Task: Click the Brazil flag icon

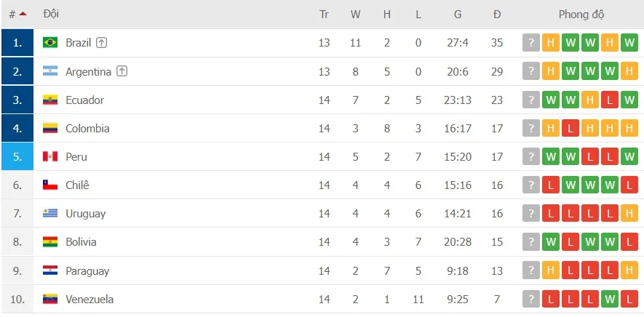Action: coord(50,43)
